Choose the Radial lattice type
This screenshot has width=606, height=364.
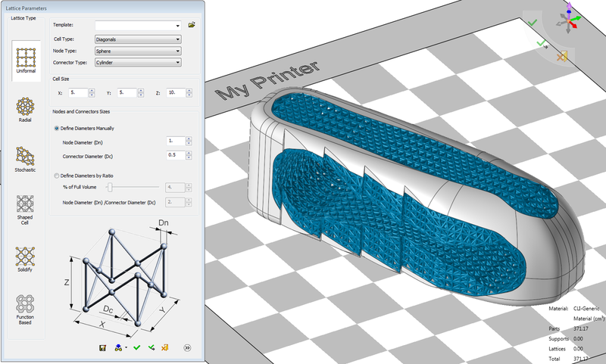24,109
